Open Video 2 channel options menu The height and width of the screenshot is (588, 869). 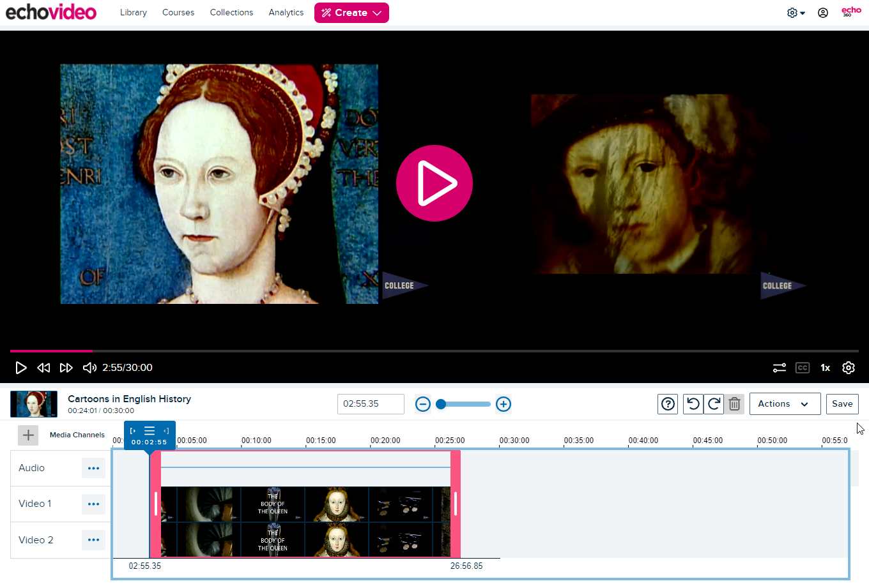(x=93, y=539)
